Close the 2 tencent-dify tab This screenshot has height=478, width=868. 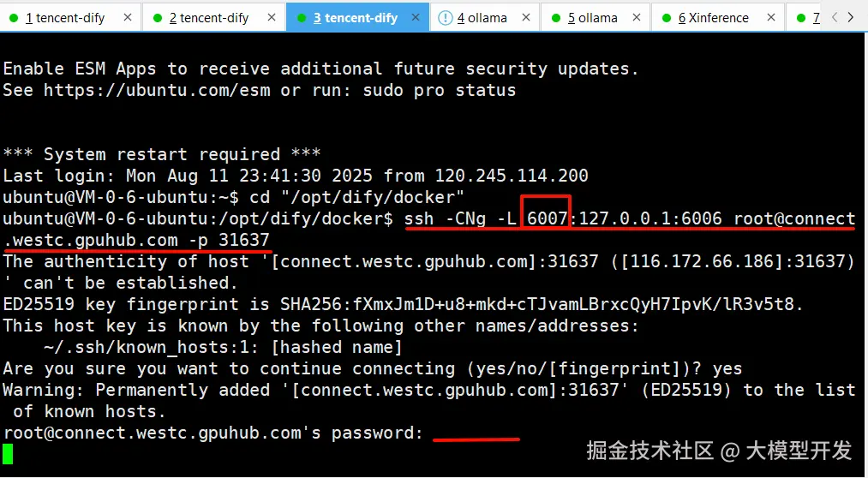click(271, 17)
